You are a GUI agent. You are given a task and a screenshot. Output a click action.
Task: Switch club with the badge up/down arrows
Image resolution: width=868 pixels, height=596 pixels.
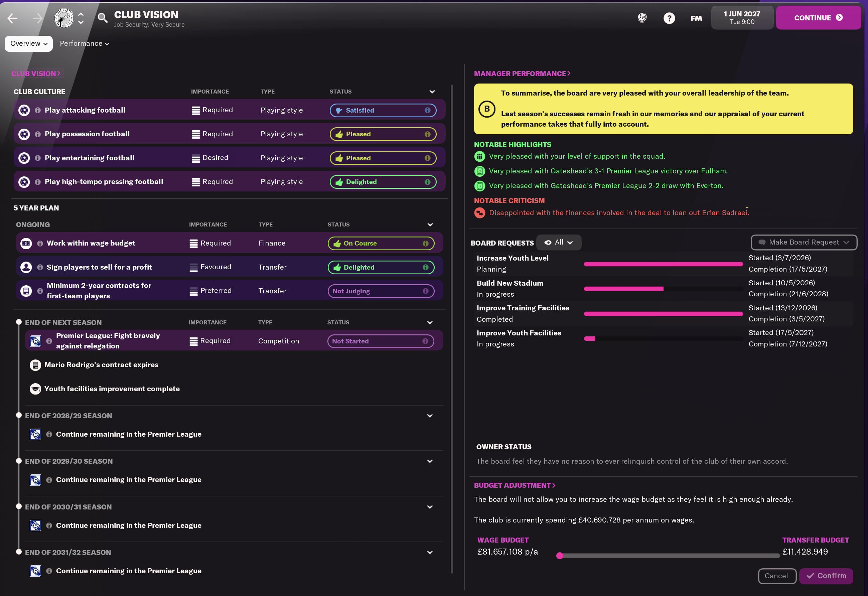81,18
